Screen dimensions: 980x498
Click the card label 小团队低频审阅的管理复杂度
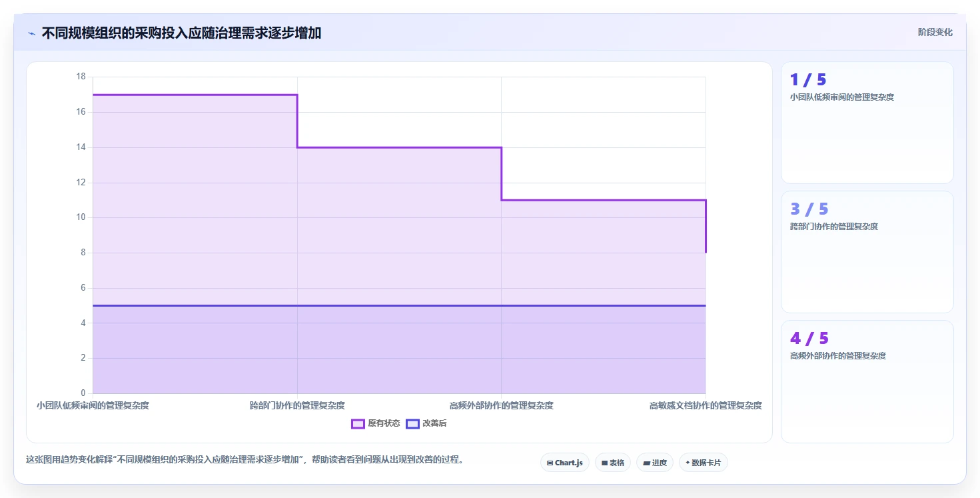click(x=842, y=97)
